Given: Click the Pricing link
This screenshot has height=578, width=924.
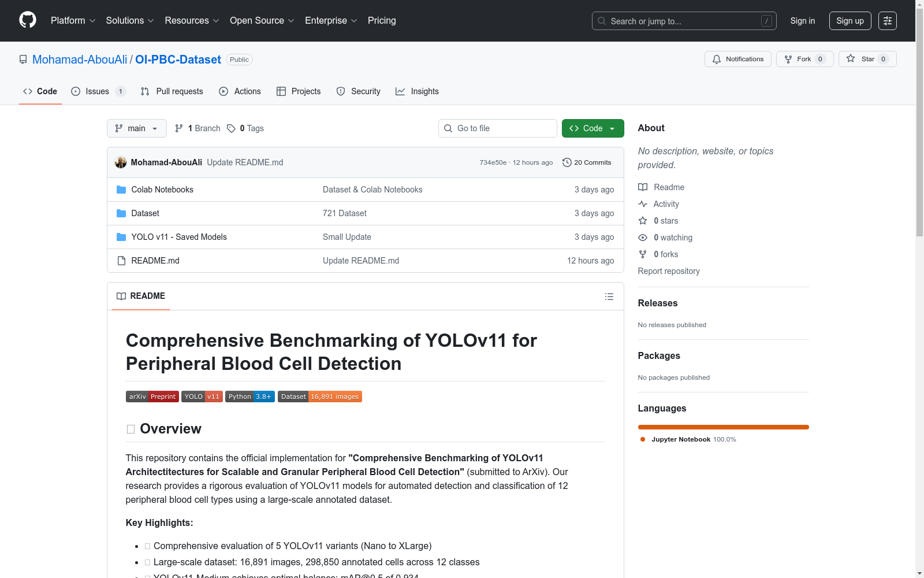Looking at the screenshot, I should [382, 21].
